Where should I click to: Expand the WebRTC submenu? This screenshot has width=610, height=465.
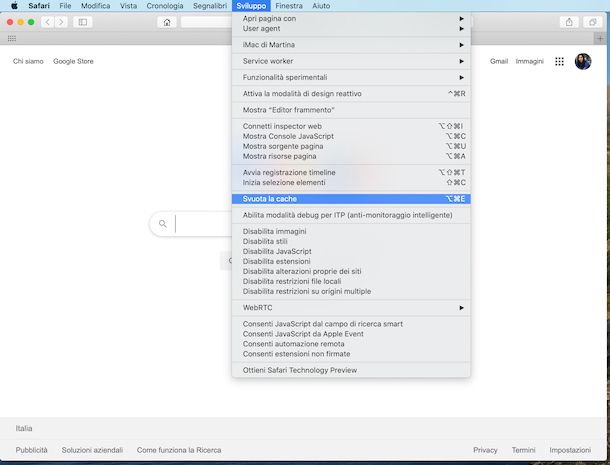click(351, 308)
